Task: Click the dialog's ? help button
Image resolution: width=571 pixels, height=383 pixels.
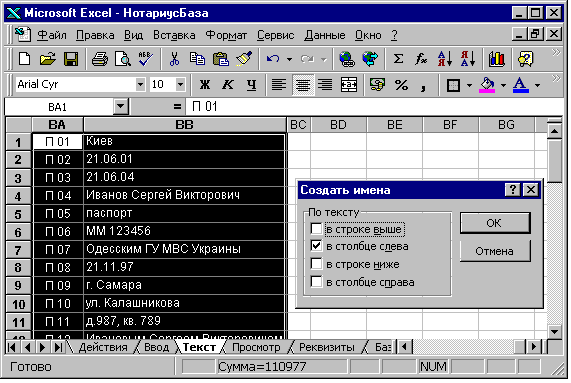Action: tap(512, 190)
